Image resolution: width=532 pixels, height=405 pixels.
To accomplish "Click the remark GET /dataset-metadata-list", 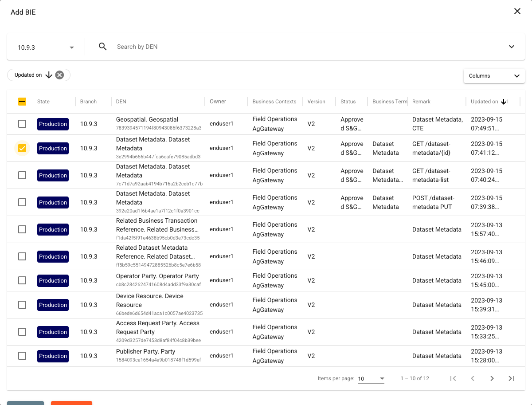I will (431, 175).
